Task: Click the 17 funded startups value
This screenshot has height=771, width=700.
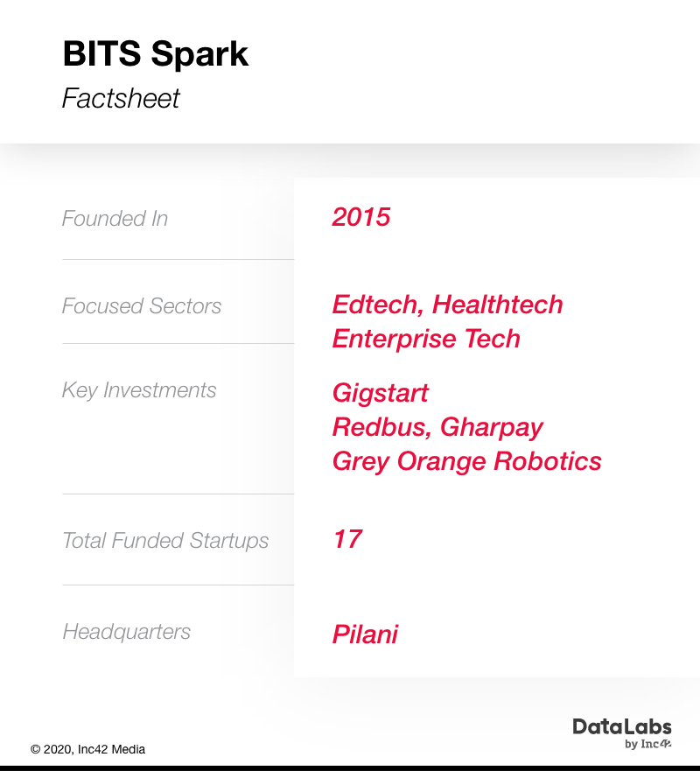Action: [x=347, y=539]
